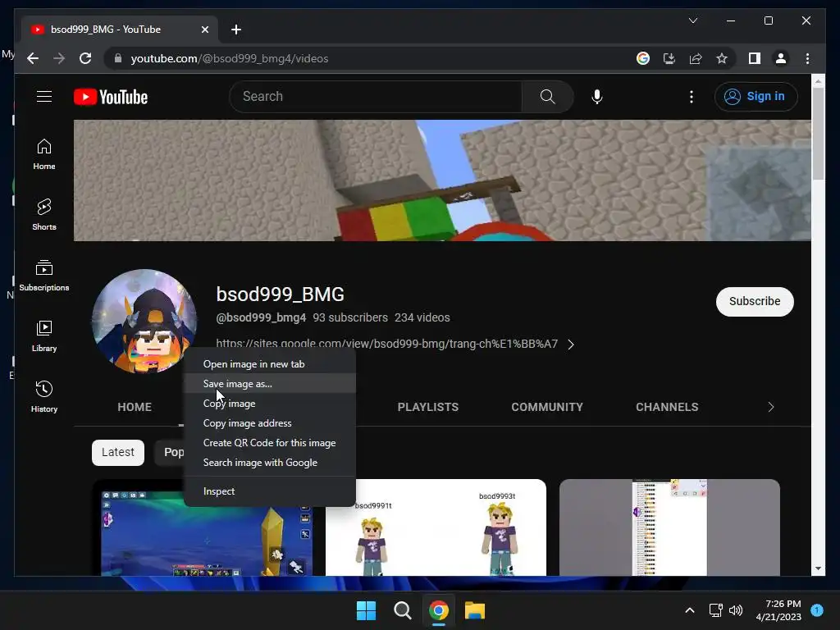
Task: Switch to the CHANNELS tab
Action: 667,407
